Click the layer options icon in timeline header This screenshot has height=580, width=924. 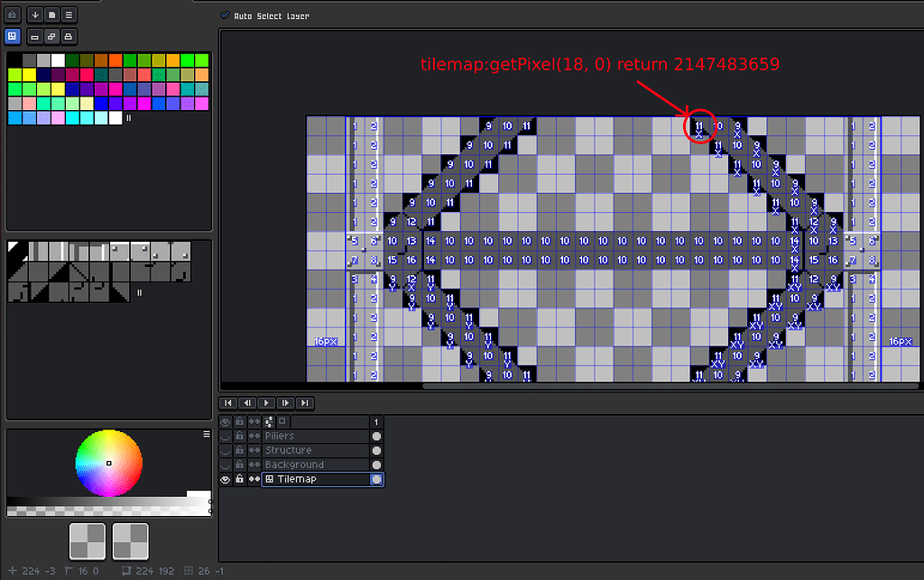(268, 421)
